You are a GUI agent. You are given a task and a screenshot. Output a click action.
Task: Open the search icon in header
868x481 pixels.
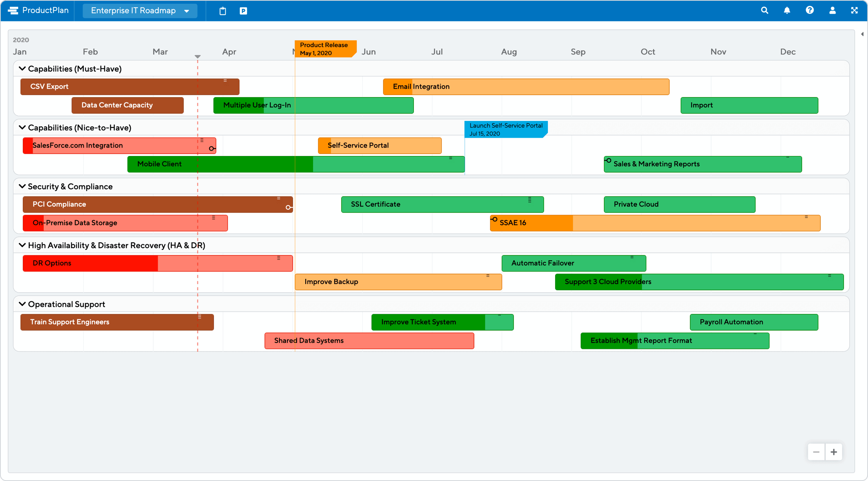(x=764, y=11)
